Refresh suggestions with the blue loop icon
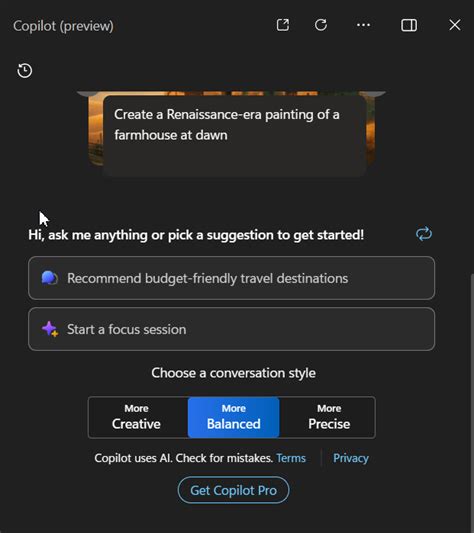 tap(424, 234)
